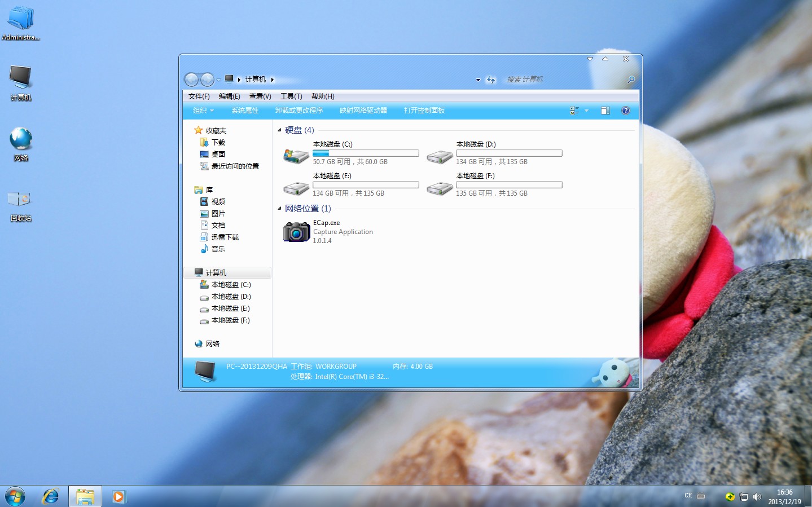The width and height of the screenshot is (812, 507).
Task: Open the 文档 library in sidebar
Action: tap(218, 225)
